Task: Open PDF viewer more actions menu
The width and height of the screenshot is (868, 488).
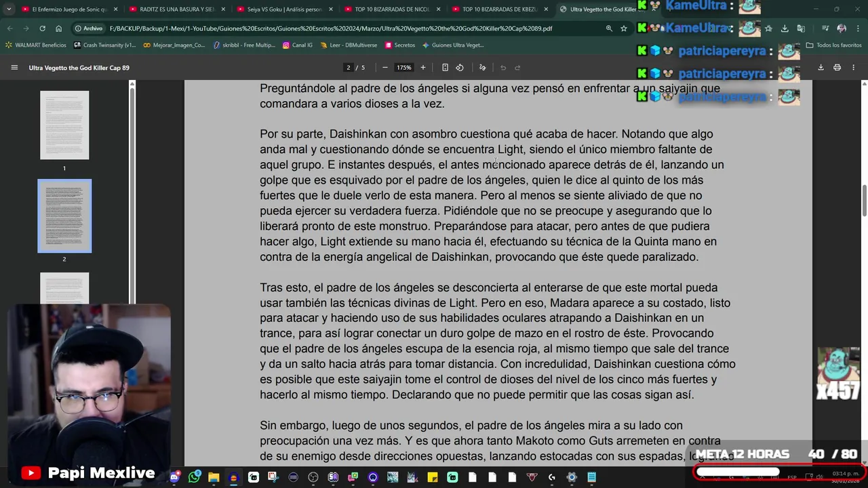Action: click(x=854, y=68)
